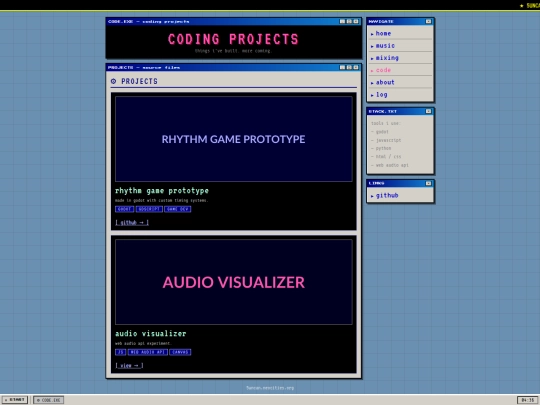Viewport: 540px width, 405px height.
Task: Open the mixing navigation link
Action: tap(387, 58)
